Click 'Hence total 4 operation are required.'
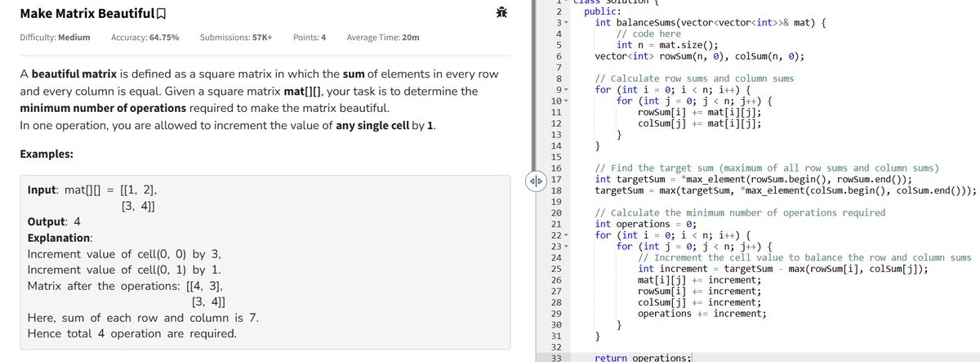The width and height of the screenshot is (980, 362). [x=132, y=333]
